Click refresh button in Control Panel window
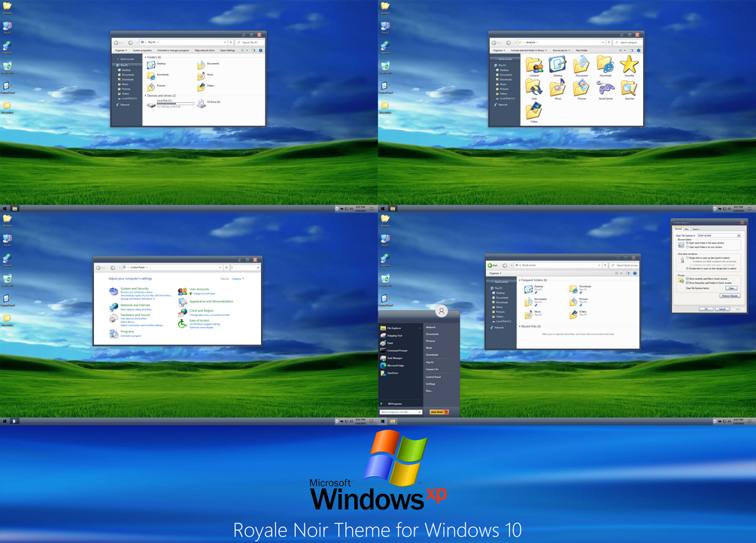The height and width of the screenshot is (543, 756). click(x=226, y=267)
